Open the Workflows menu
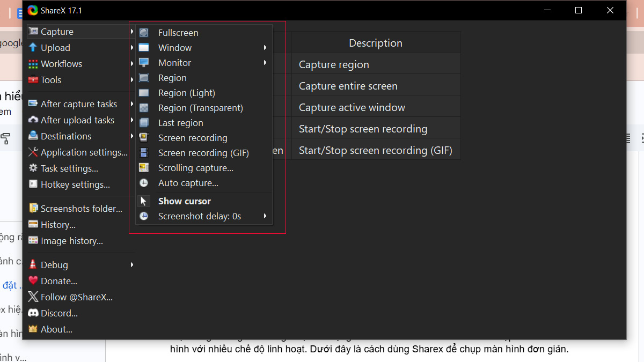Image resolution: width=644 pixels, height=362 pixels. 80,64
